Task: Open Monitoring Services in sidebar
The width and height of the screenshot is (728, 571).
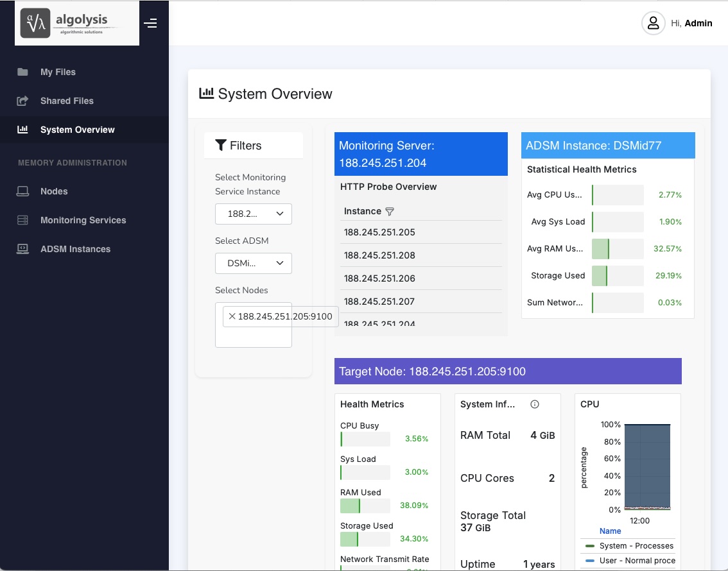Action: tap(83, 220)
